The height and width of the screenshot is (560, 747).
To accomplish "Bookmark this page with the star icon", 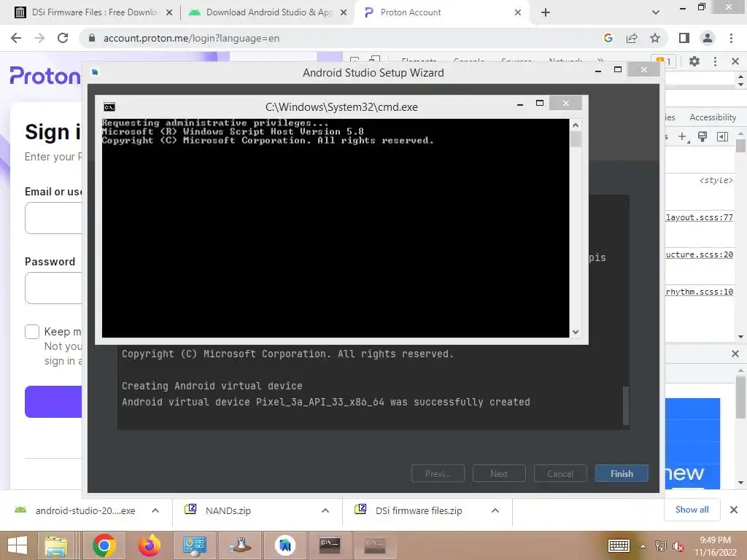I will 655,38.
